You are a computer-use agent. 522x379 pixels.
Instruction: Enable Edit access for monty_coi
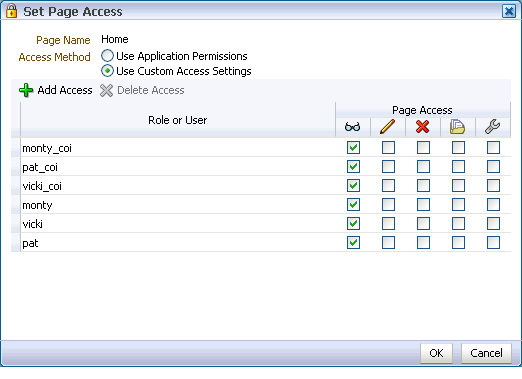point(388,148)
